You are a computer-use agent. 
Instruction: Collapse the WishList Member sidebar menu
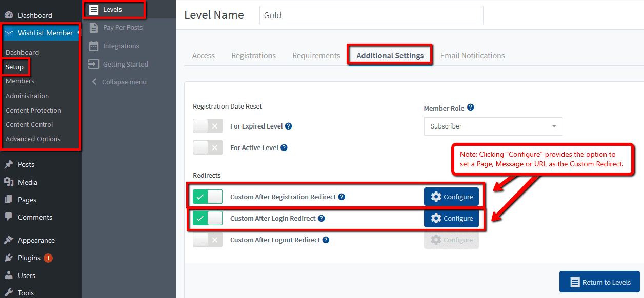(119, 82)
